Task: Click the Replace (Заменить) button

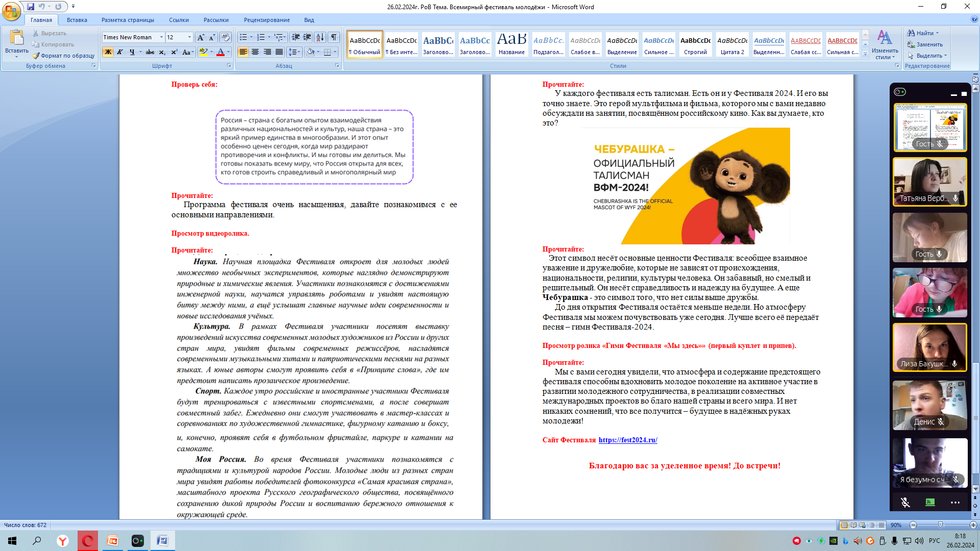Action: coord(925,44)
